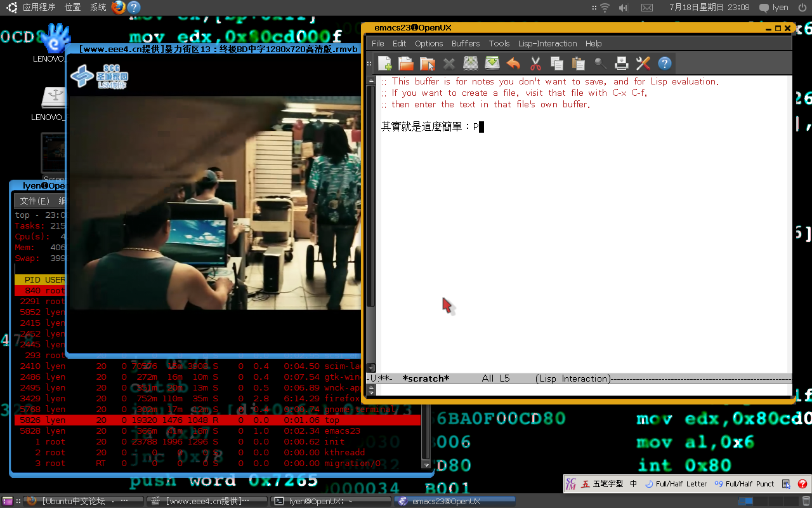
Task: Toggle Full/Half Letter width
Action: (676, 484)
